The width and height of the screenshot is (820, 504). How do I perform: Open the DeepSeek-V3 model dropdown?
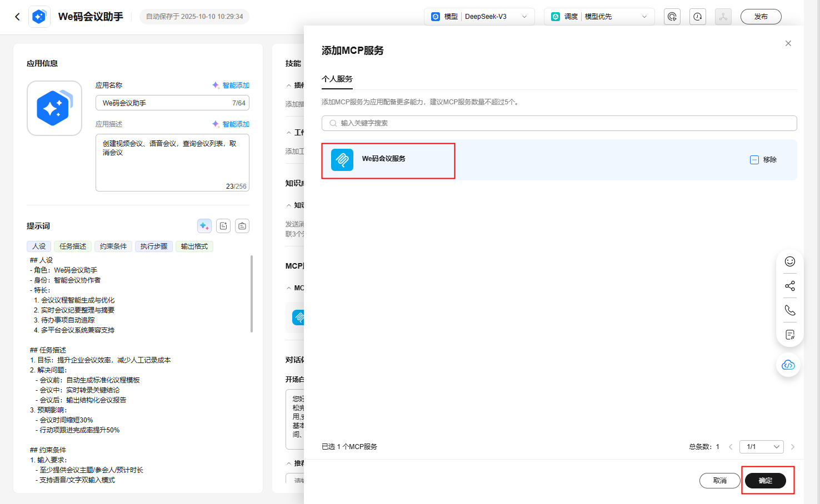pyautogui.click(x=479, y=17)
